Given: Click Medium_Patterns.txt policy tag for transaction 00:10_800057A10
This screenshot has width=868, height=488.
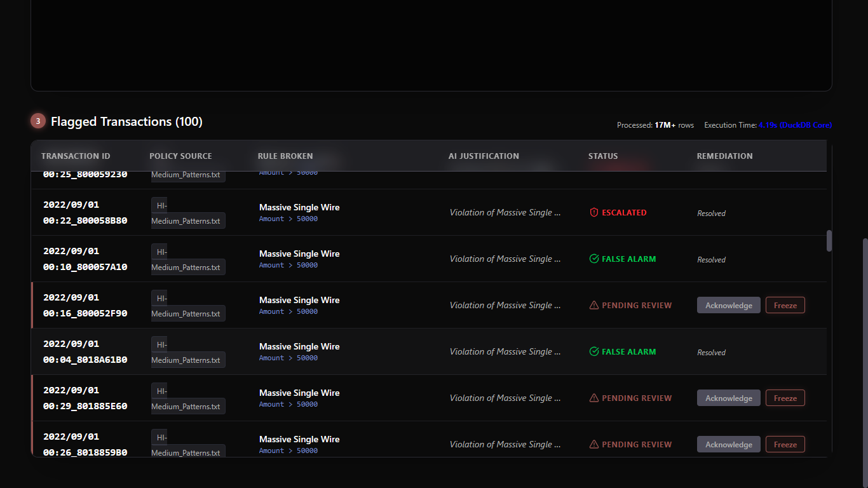Looking at the screenshot, I should coord(187,268).
